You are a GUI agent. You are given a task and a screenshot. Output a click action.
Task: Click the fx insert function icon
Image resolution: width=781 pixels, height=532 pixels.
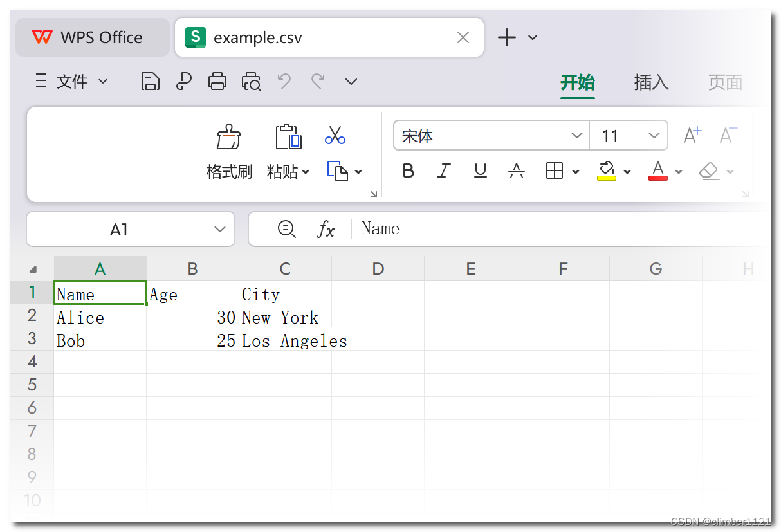[326, 229]
